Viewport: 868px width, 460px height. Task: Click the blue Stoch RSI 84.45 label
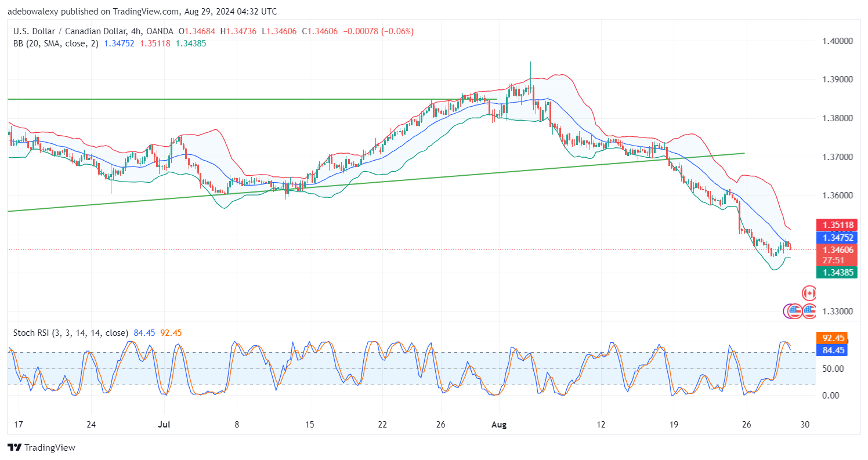tap(833, 350)
